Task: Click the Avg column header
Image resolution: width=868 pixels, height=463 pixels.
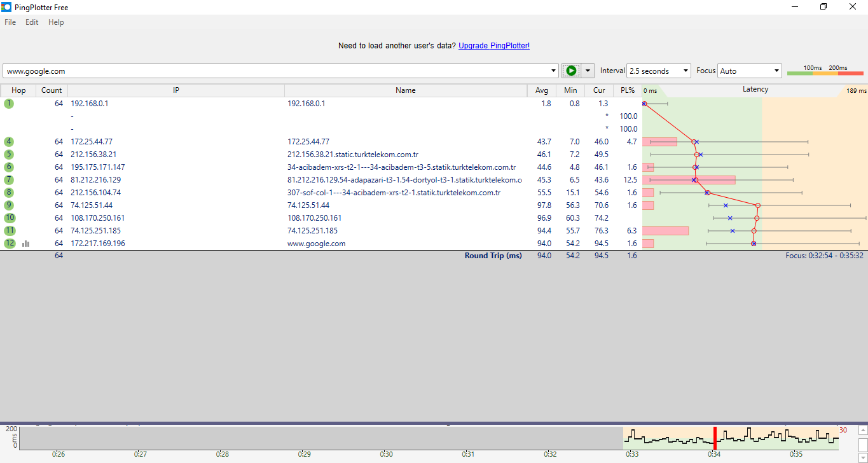Action: pyautogui.click(x=542, y=90)
